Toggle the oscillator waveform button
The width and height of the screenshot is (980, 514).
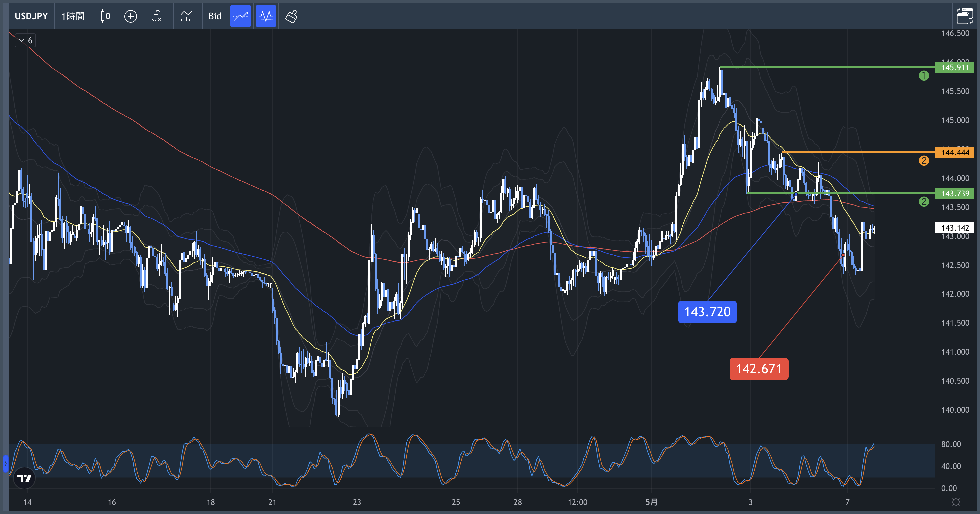coord(266,16)
